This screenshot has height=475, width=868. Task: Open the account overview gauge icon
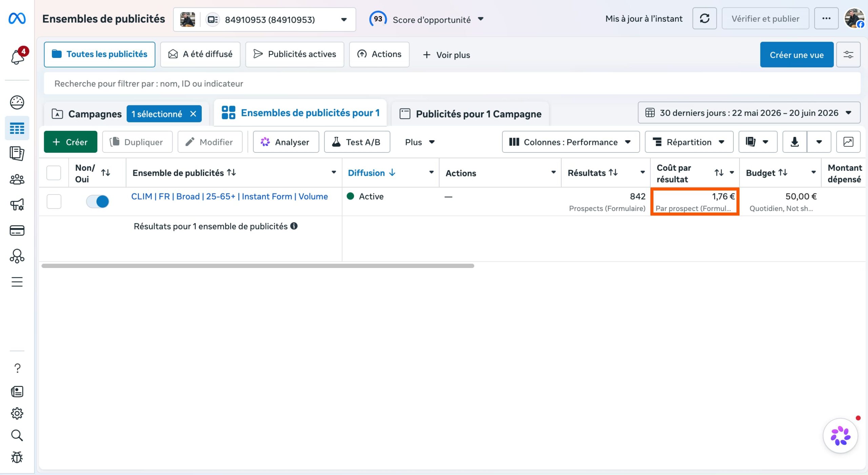[x=17, y=102]
